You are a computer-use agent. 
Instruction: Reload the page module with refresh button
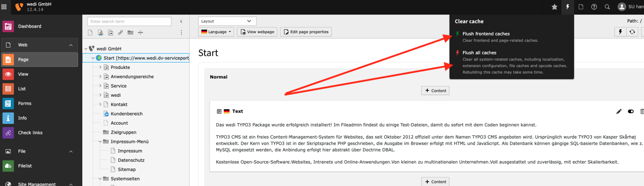click(x=632, y=32)
